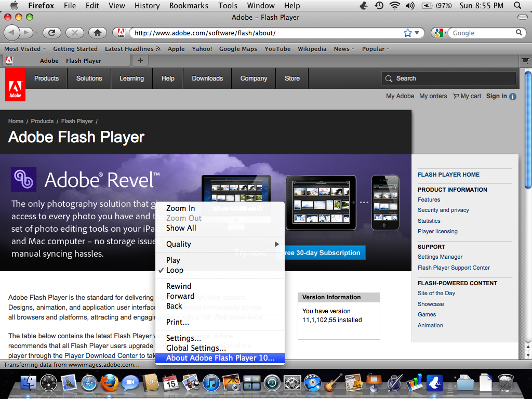The image size is (532, 399).
Task: Open Dashboard from the Dock
Action: pos(49,383)
